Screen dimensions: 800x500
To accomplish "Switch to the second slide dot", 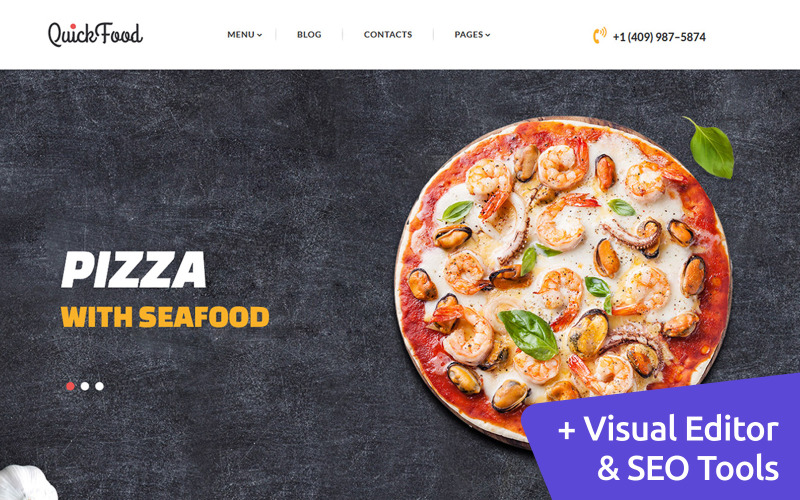I will click(x=85, y=386).
